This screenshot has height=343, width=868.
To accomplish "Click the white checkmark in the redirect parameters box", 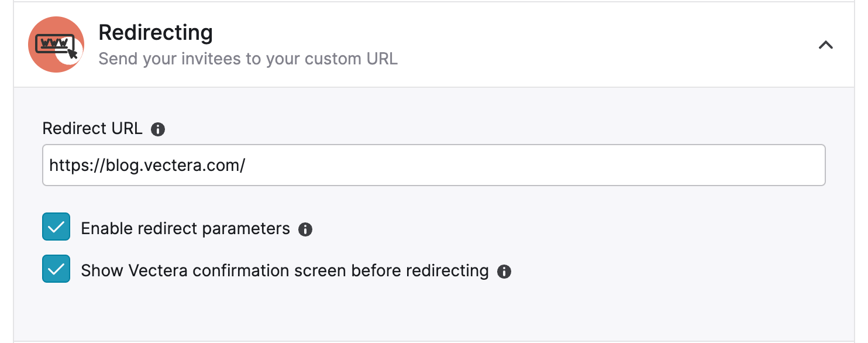I will coord(56,228).
